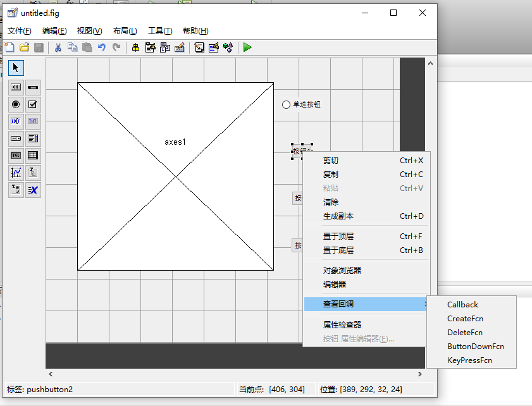Image resolution: width=532 pixels, height=406 pixels.
Task: Click the Redo arrow icon
Action: [x=116, y=47]
